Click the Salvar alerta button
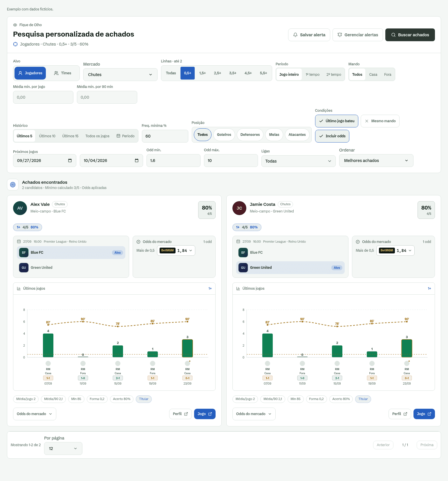 (x=309, y=35)
